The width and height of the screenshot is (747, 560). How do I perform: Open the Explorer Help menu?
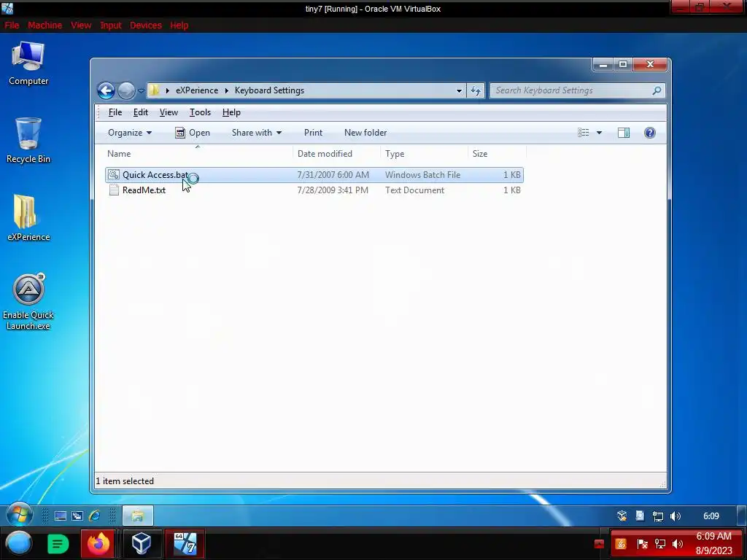coord(231,112)
